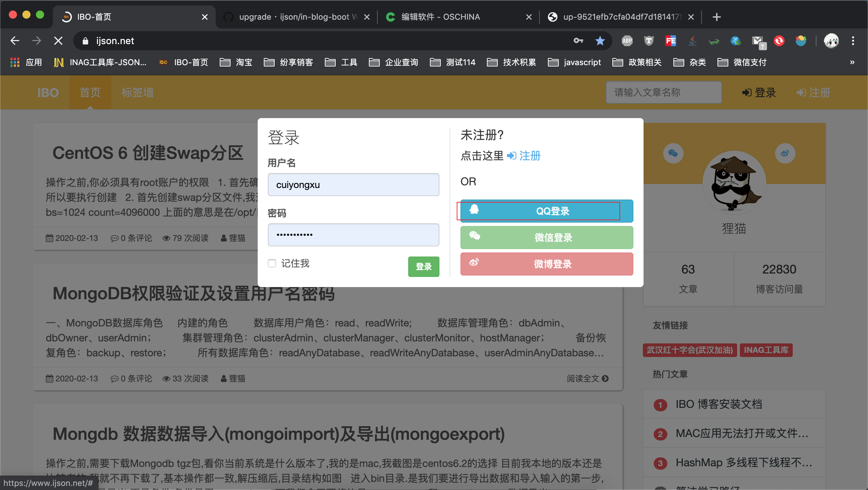Open the 淘宝 bookmark folder
Image resolution: width=868 pixels, height=490 pixels.
pyautogui.click(x=236, y=62)
